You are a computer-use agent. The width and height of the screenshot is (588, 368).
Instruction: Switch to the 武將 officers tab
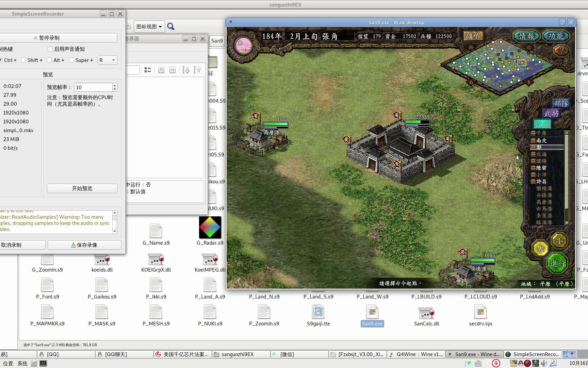(551, 113)
